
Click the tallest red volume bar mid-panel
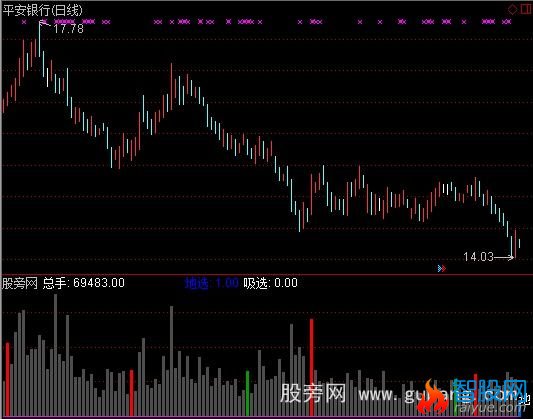[x=311, y=367]
